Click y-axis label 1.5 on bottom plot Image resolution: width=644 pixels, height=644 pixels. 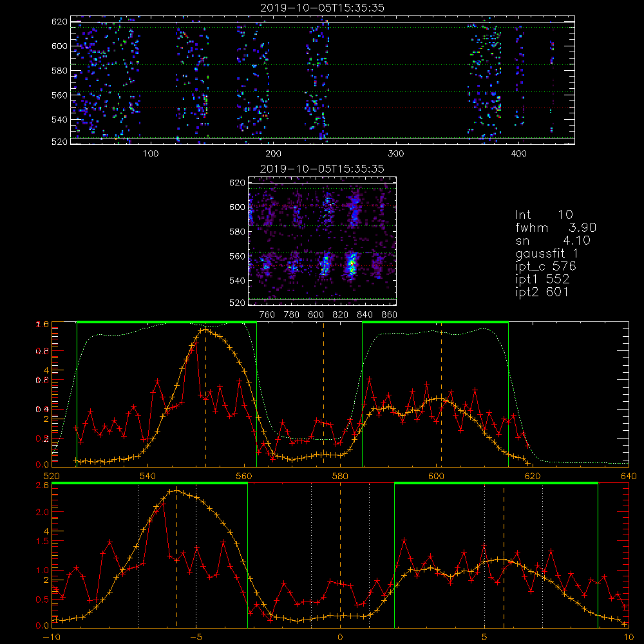pos(43,542)
